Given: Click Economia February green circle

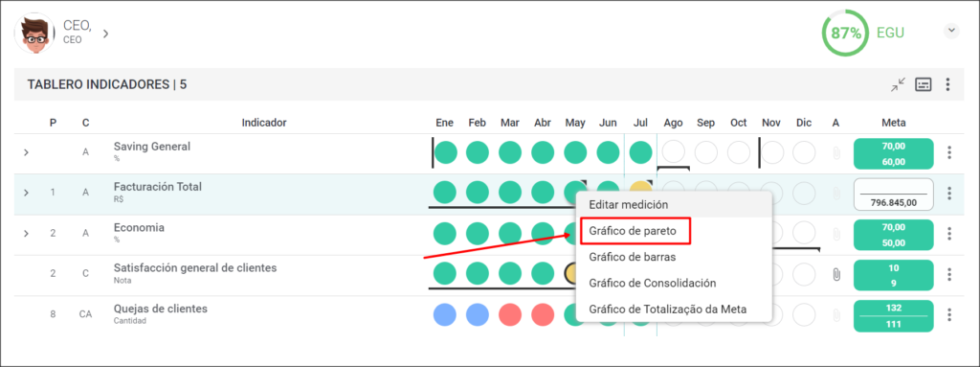Looking at the screenshot, I should 478,234.
